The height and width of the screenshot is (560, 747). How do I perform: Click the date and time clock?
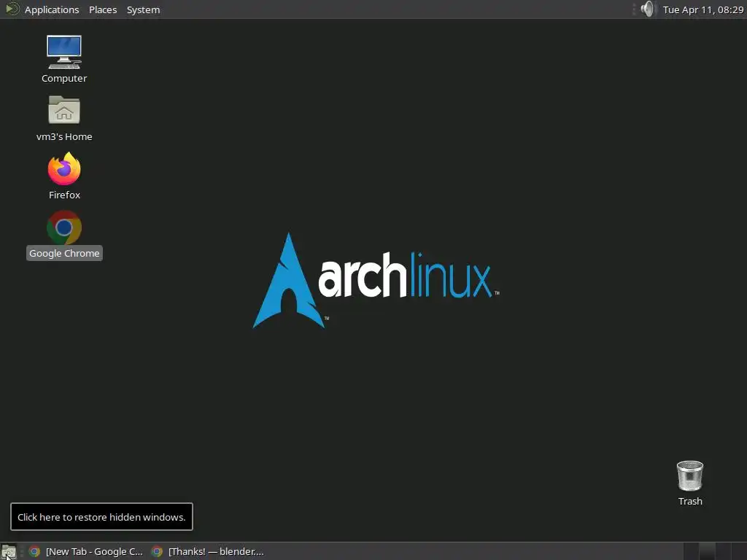pos(703,9)
